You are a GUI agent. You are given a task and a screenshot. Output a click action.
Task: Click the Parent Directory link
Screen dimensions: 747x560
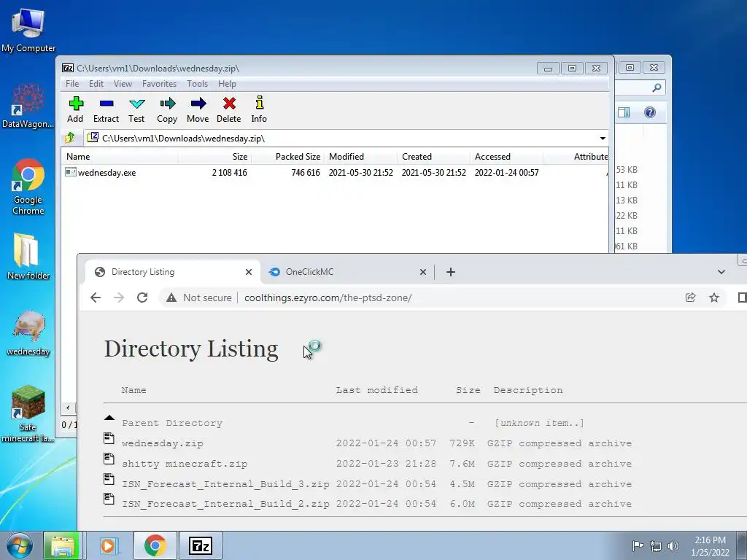click(x=172, y=423)
